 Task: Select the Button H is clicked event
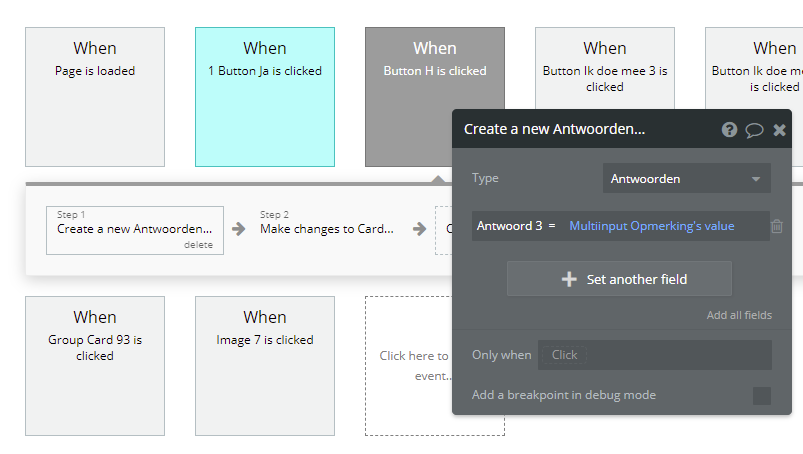(x=435, y=97)
